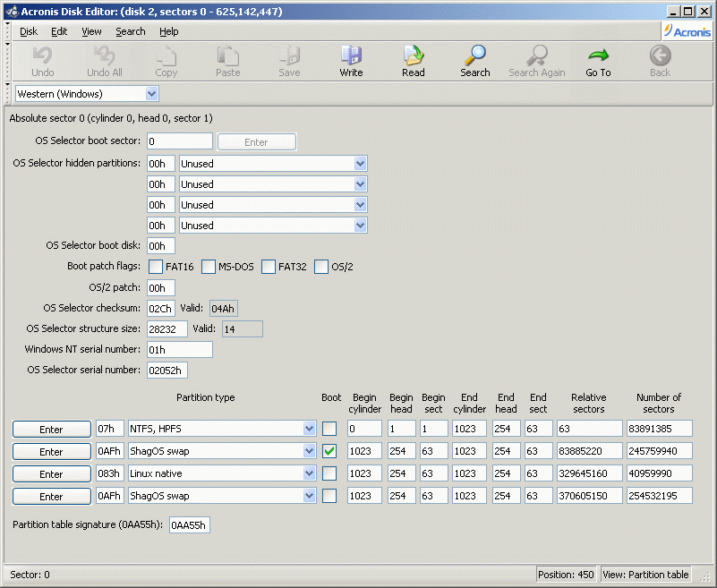Open the NTFS, HPFS partition type dropdown
717x588 pixels.
point(309,429)
